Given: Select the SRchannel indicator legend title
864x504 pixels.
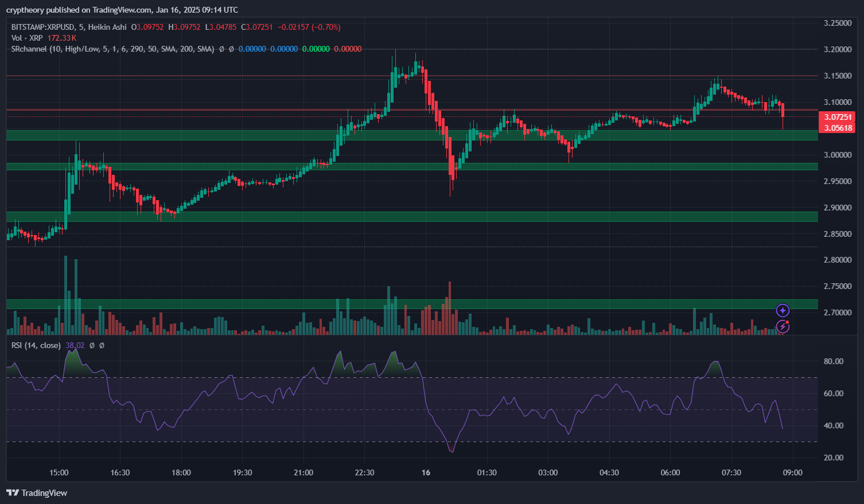Looking at the screenshot, I should [x=113, y=49].
